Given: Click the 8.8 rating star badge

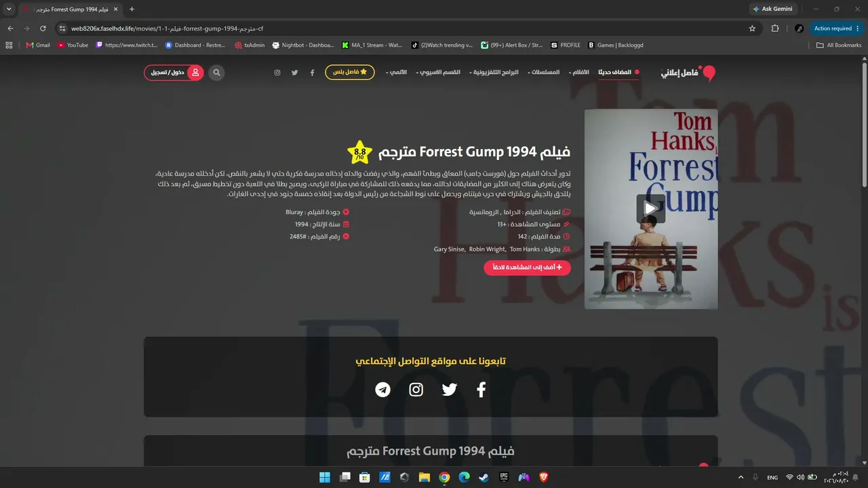Looking at the screenshot, I should [x=359, y=152].
